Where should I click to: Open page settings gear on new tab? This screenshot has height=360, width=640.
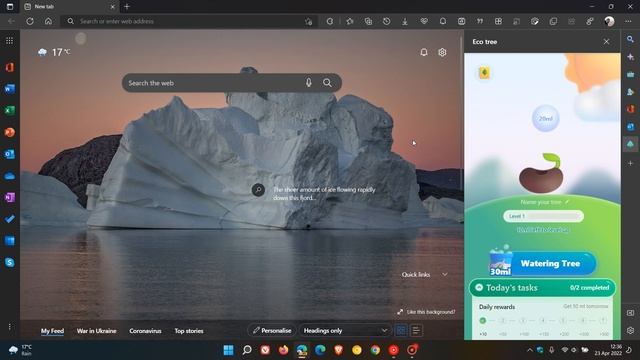[x=442, y=52]
